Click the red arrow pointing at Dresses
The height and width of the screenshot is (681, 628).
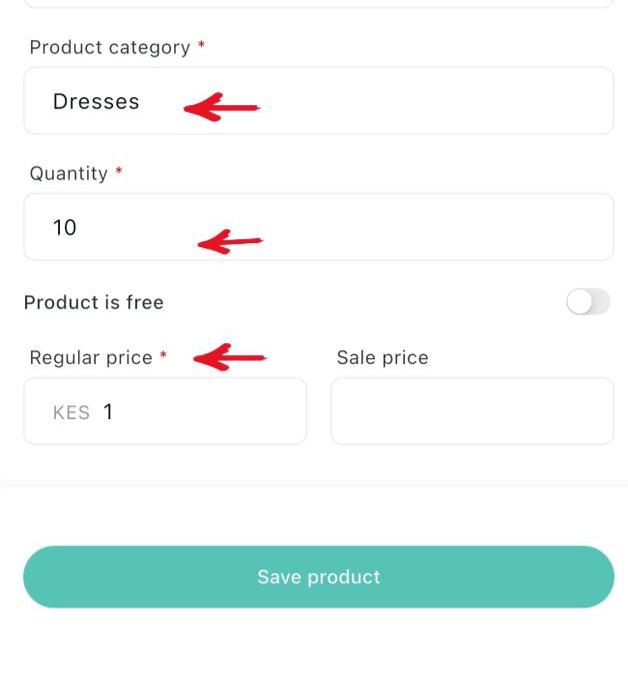click(222, 107)
